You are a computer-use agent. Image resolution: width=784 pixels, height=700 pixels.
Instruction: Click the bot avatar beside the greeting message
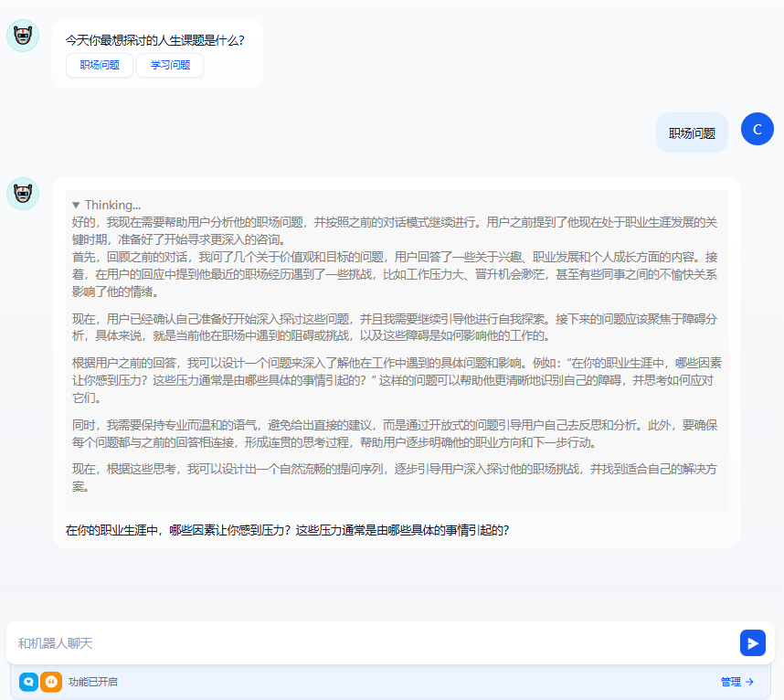pyautogui.click(x=23, y=36)
